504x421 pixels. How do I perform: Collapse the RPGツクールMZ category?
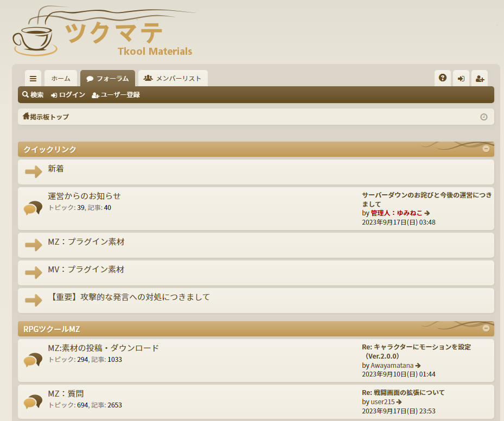coord(486,328)
